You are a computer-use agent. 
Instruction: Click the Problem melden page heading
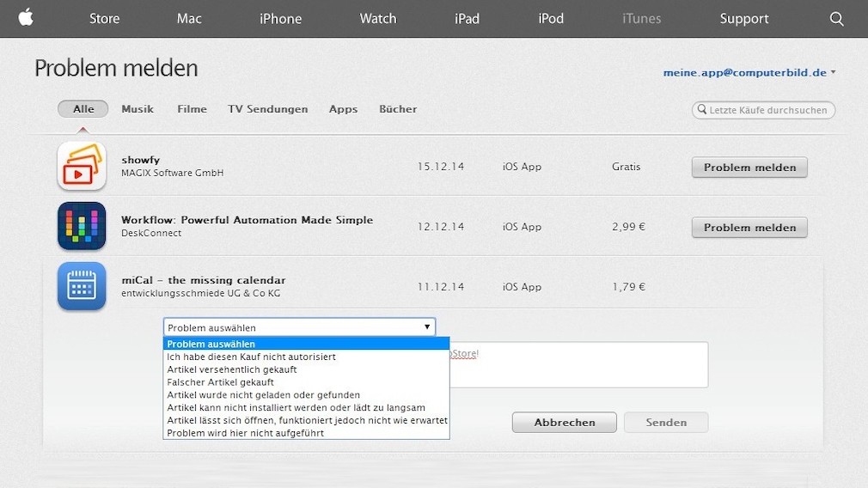point(116,68)
